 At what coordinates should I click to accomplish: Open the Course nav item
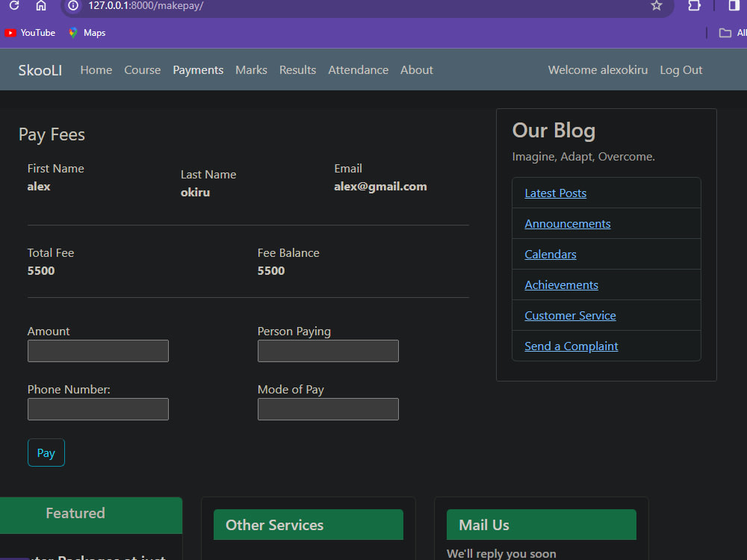click(143, 70)
